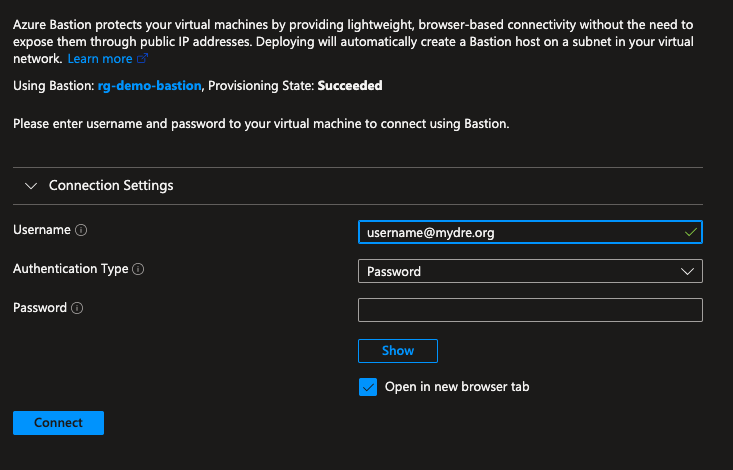This screenshot has height=470, width=733.
Task: Toggle the Open in new browser tab checkbox
Action: 368,387
